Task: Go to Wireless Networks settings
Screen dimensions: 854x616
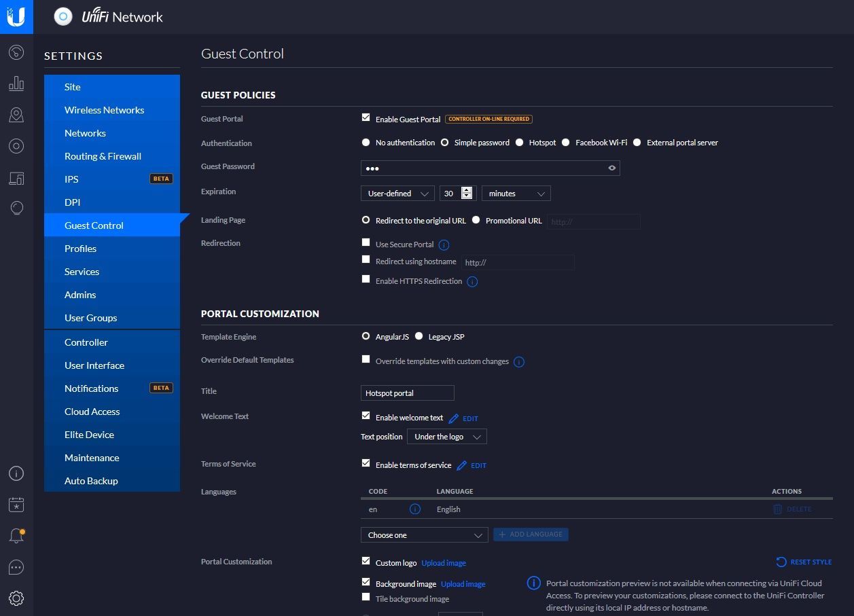Action: click(x=104, y=110)
